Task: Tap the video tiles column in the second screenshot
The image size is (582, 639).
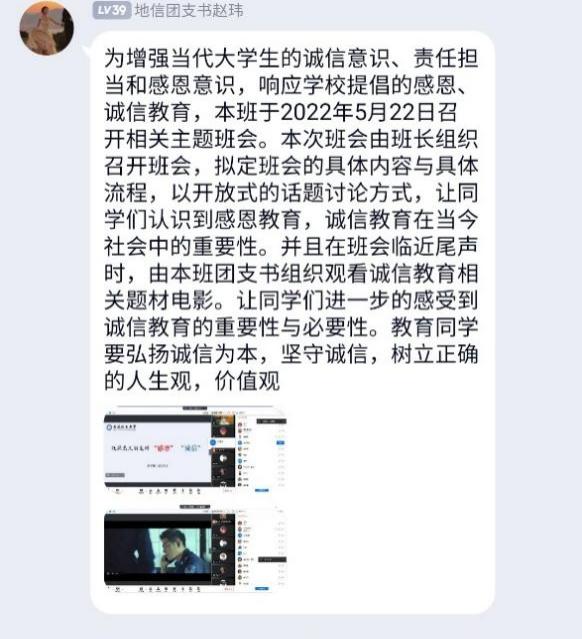Action: point(223,549)
